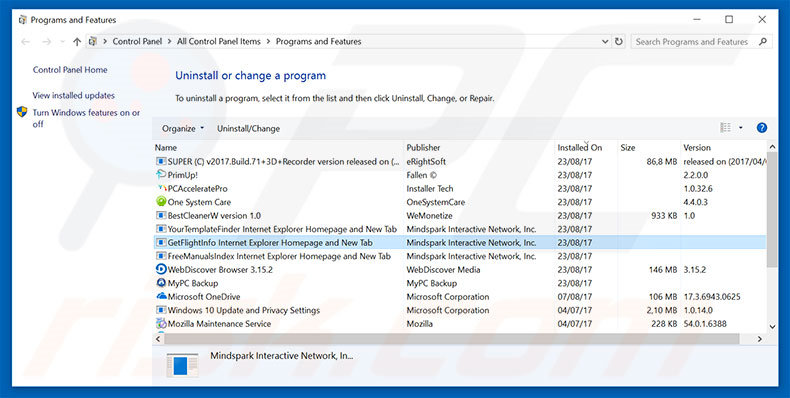Click the search magnifier icon
Viewport: 790px width, 398px height.
coord(763,42)
